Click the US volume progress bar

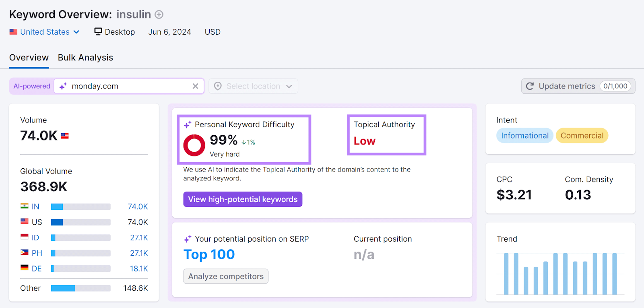81,222
